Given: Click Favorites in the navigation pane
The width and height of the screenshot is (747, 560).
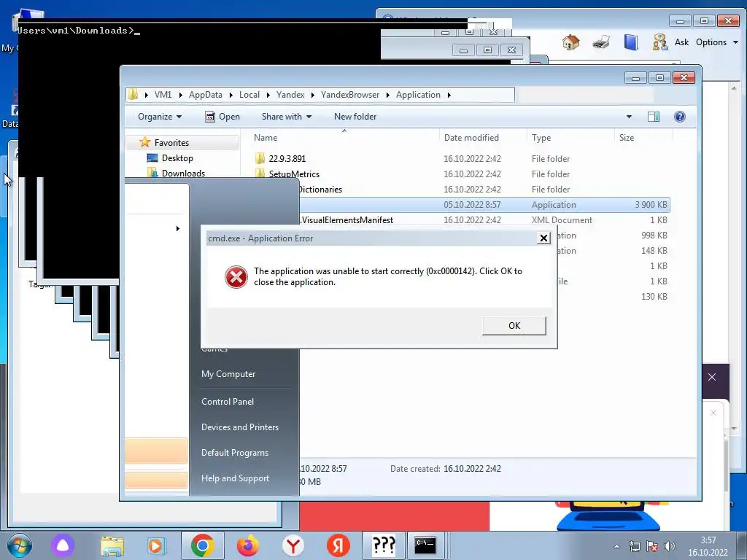Looking at the screenshot, I should (x=171, y=143).
